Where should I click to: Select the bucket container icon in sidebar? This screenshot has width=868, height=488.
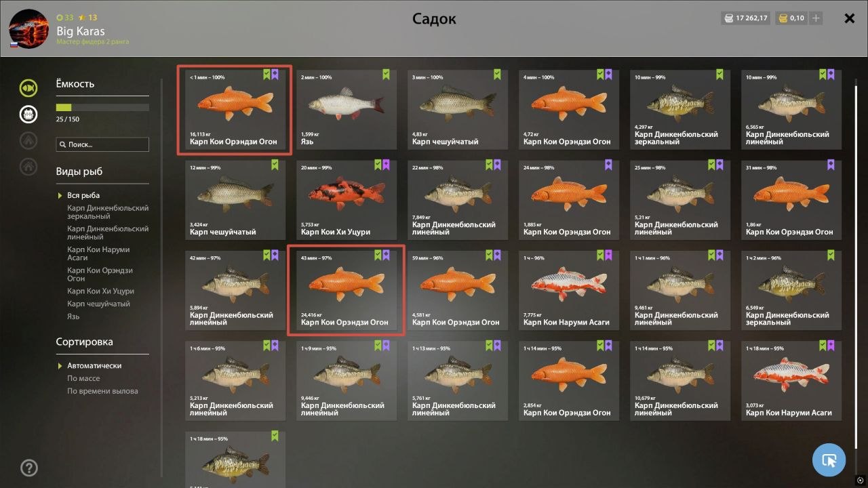(x=28, y=114)
